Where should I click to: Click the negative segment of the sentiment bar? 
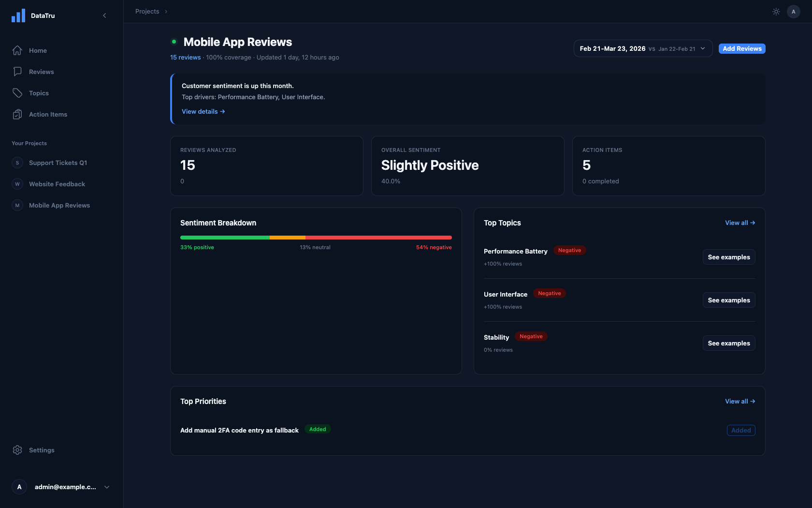click(379, 238)
